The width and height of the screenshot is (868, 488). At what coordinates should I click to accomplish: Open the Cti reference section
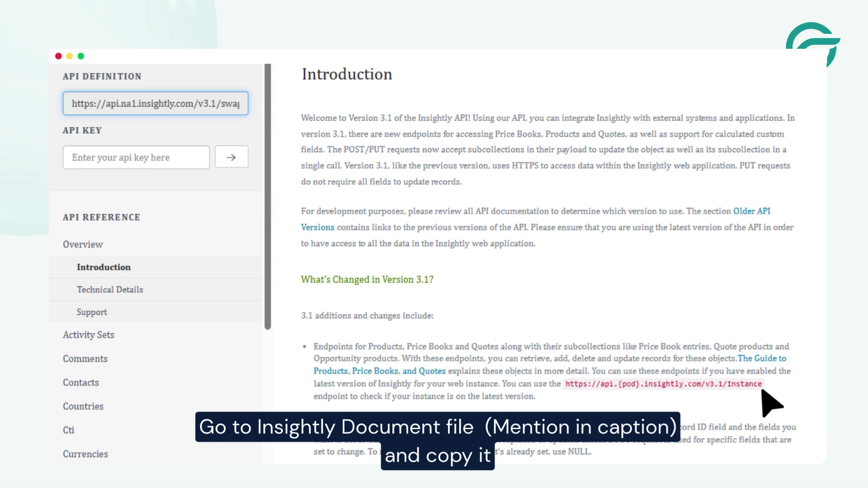68,430
